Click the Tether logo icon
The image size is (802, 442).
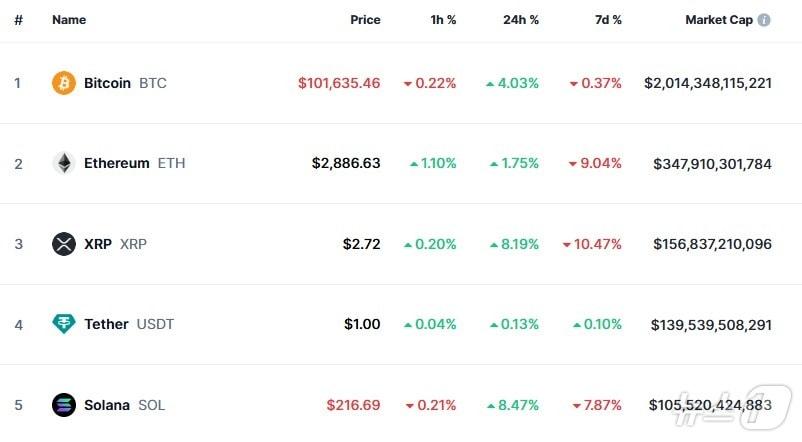coord(64,324)
